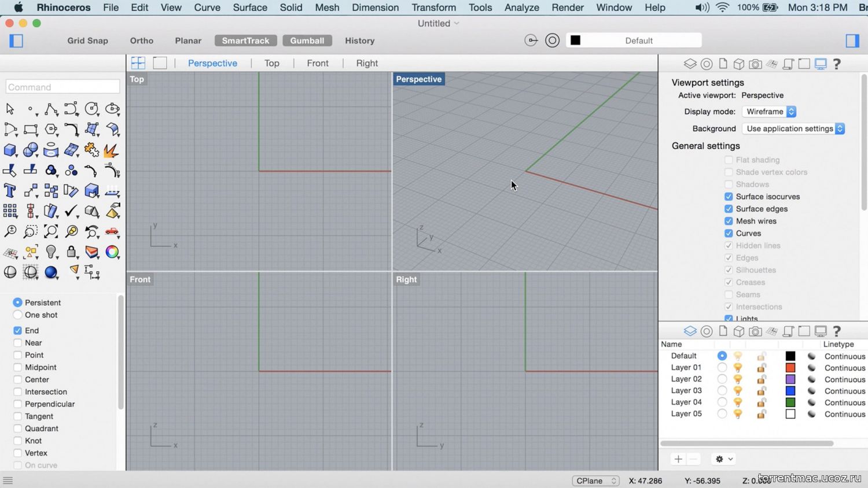This screenshot has height=488, width=868.
Task: Pick the Fillet curves tool
Action: pos(71,130)
